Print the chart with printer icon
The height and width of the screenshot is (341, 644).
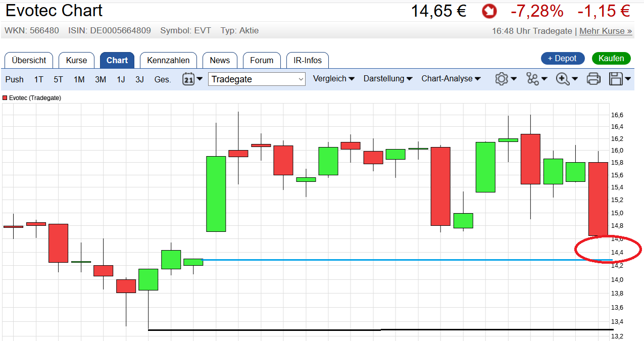(593, 79)
